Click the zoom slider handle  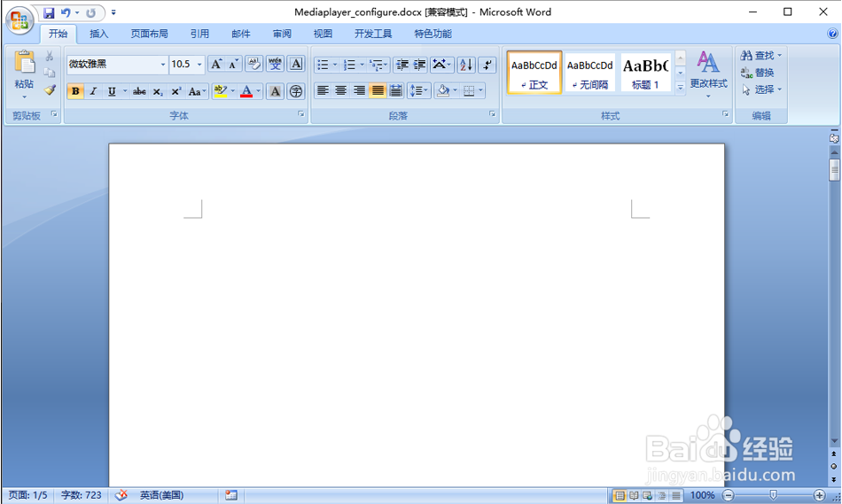pyautogui.click(x=773, y=495)
